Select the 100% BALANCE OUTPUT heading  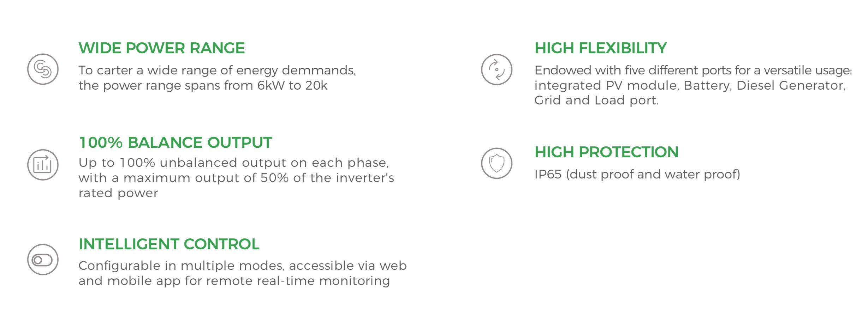pyautogui.click(x=176, y=142)
